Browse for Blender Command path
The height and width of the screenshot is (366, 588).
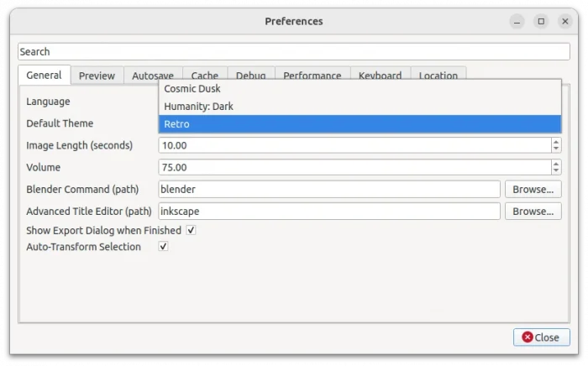pyautogui.click(x=533, y=190)
